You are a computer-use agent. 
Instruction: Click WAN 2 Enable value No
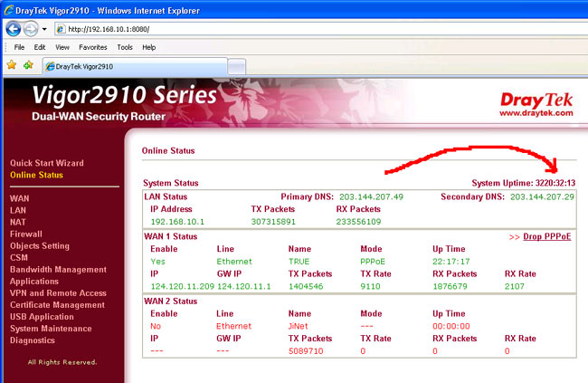click(x=156, y=326)
